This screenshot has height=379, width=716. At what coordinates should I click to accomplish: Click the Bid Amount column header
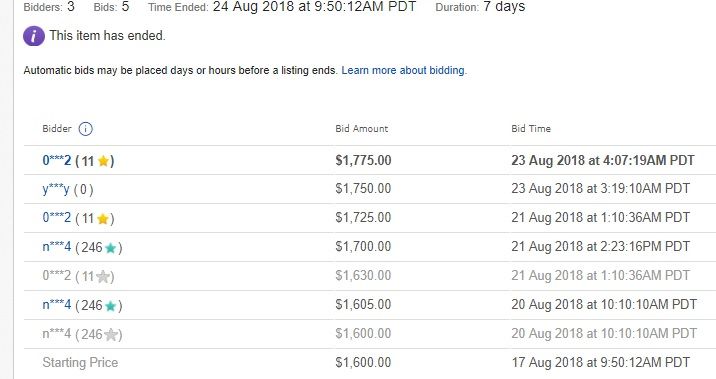(x=362, y=129)
